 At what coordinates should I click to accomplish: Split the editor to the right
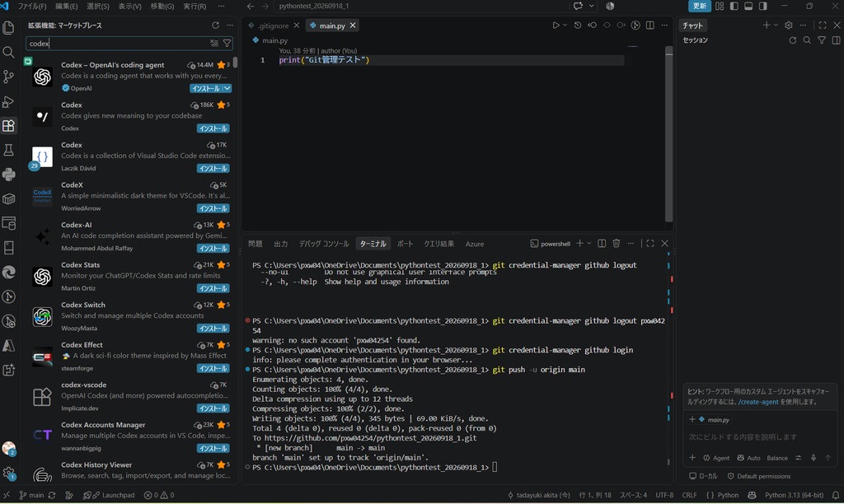[649, 26]
